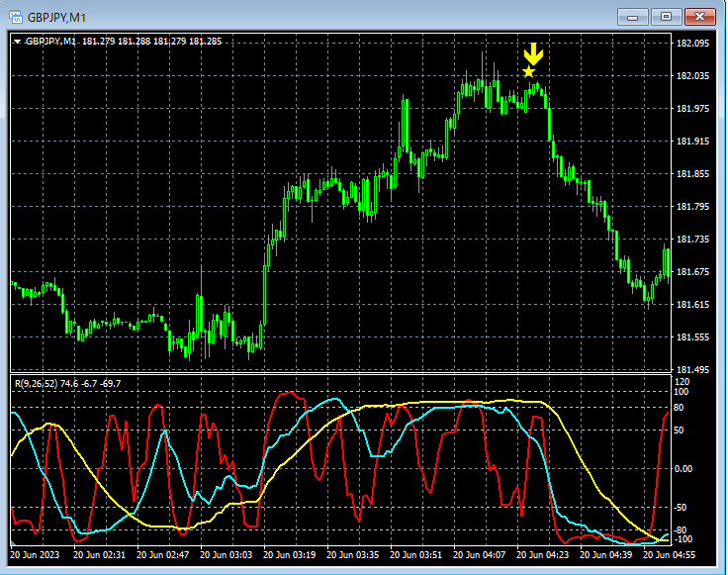The height and width of the screenshot is (575, 728).
Task: Click time label 20 Jun 04:23
Action: point(542,555)
